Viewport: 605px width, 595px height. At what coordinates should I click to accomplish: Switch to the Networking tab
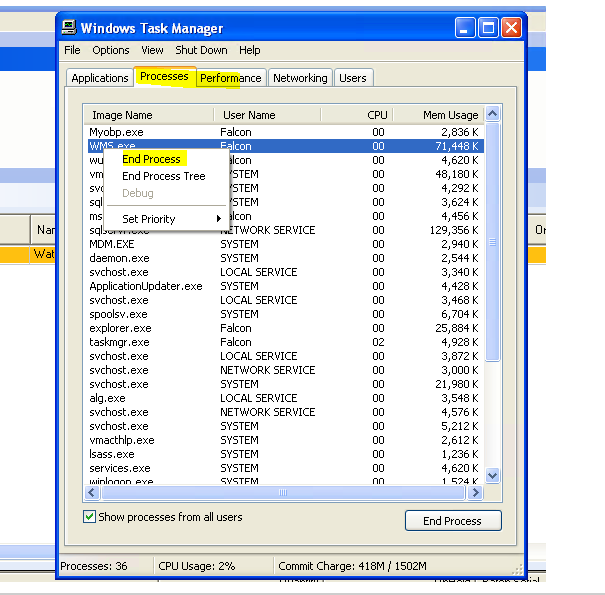[x=300, y=78]
